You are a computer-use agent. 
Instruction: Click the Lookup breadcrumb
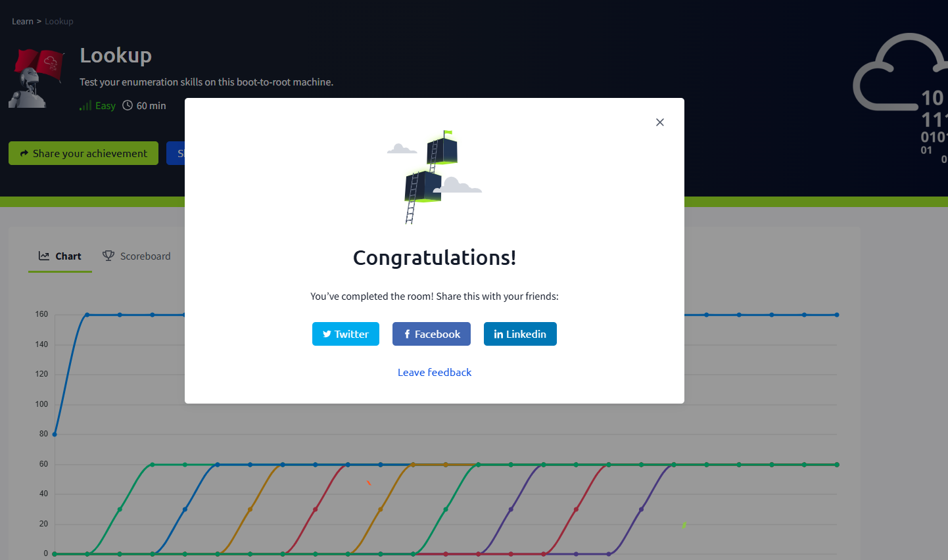click(59, 22)
